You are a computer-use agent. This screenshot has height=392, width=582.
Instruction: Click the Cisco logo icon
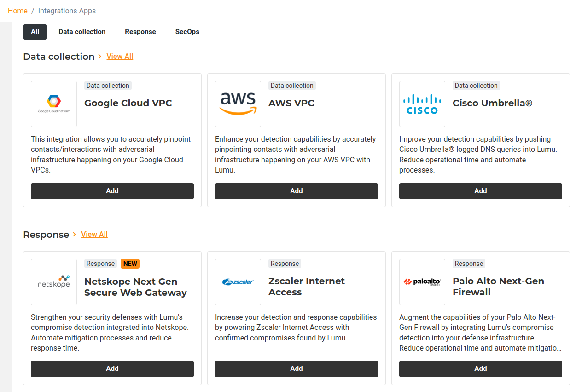tap(422, 104)
